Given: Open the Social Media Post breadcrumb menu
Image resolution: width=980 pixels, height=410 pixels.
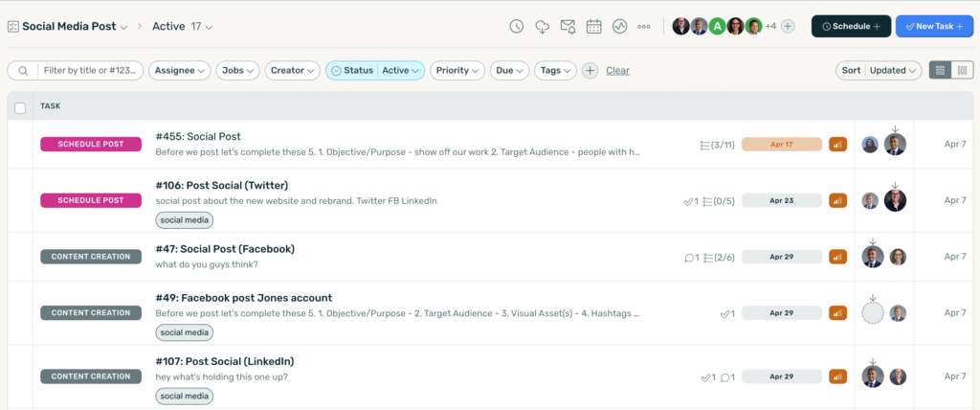Looking at the screenshot, I should click(x=68, y=27).
